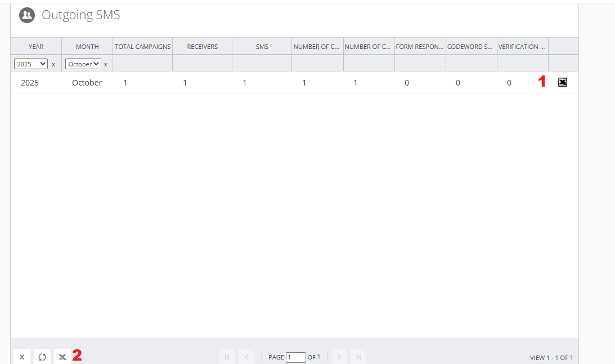Click the Excel export icon in October row
The height and width of the screenshot is (364, 615).
coord(563,82)
